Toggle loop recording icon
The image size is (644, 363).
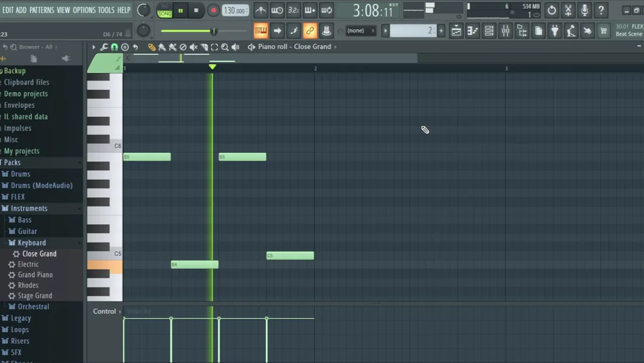coord(327,10)
